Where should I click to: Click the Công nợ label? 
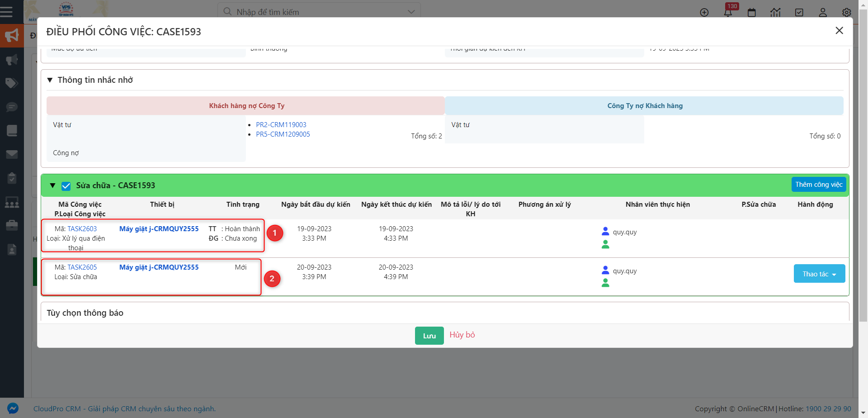66,153
